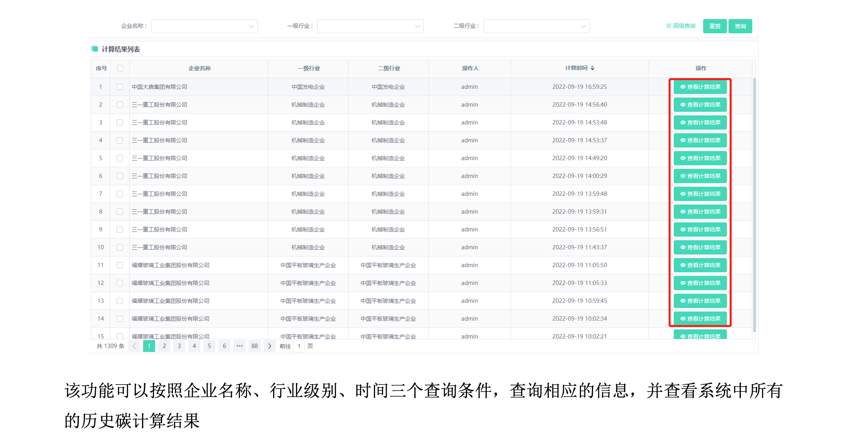Open 查看计算结果 for 14:53:37 row
Viewport: 868px width, 435px height.
pos(700,140)
